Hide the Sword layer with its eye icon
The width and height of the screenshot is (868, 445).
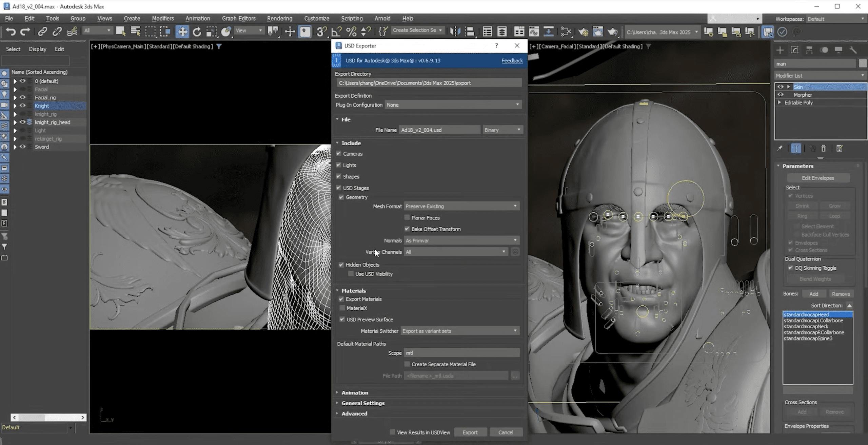pyautogui.click(x=23, y=147)
